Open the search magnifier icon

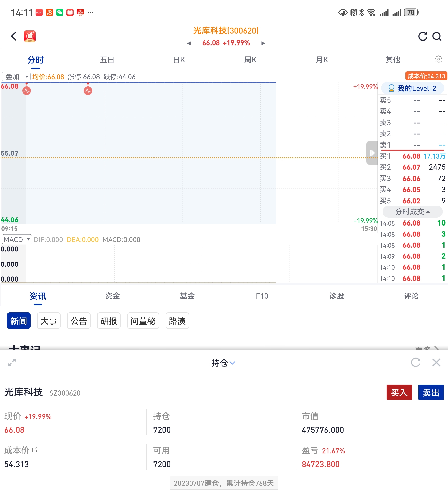pyautogui.click(x=437, y=36)
